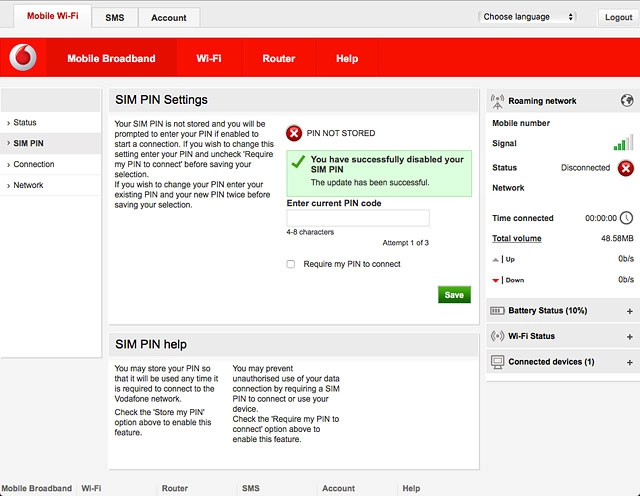Click the Vodafone logo icon
This screenshot has height=496, width=640.
coord(23,59)
